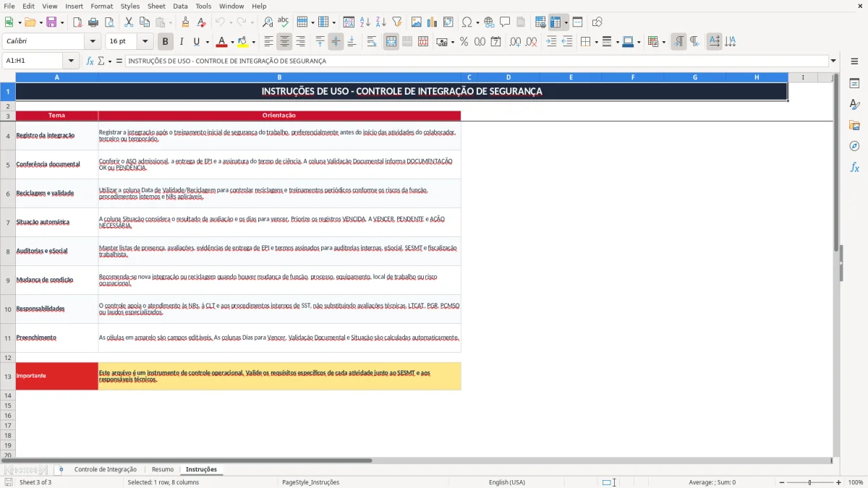Click the Define Print Area icon
This screenshot has width=868, height=488.
point(540,22)
